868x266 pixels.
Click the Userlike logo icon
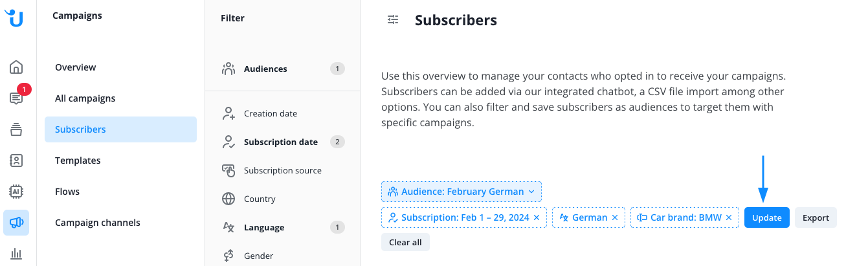point(14,19)
